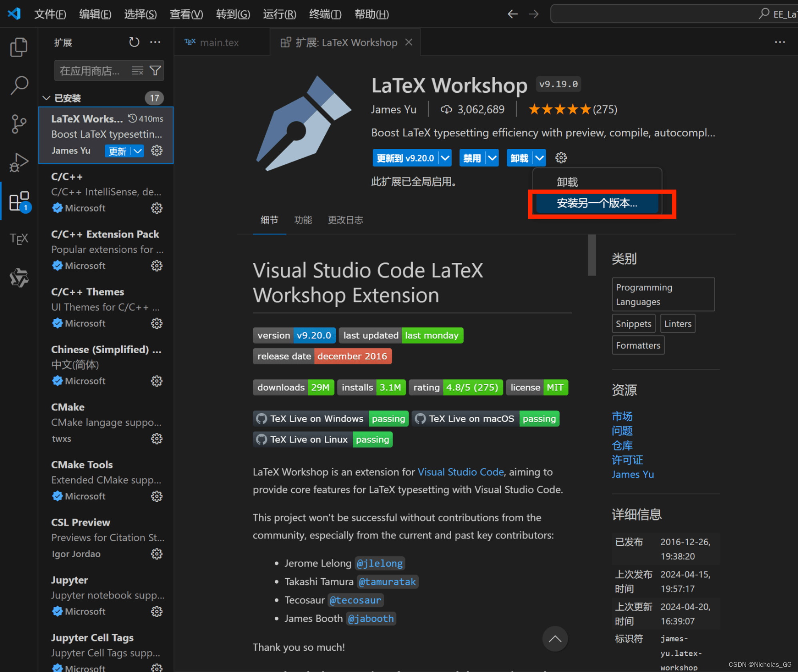Click the GitHub icon on TeX Live on Windows badge
This screenshot has height=672, width=798.
[x=262, y=418]
